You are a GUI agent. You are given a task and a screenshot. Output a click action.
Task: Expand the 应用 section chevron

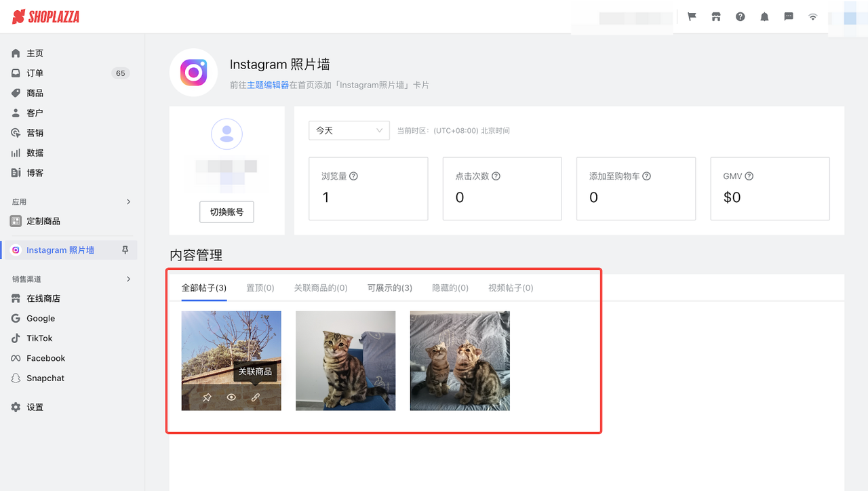[128, 202]
